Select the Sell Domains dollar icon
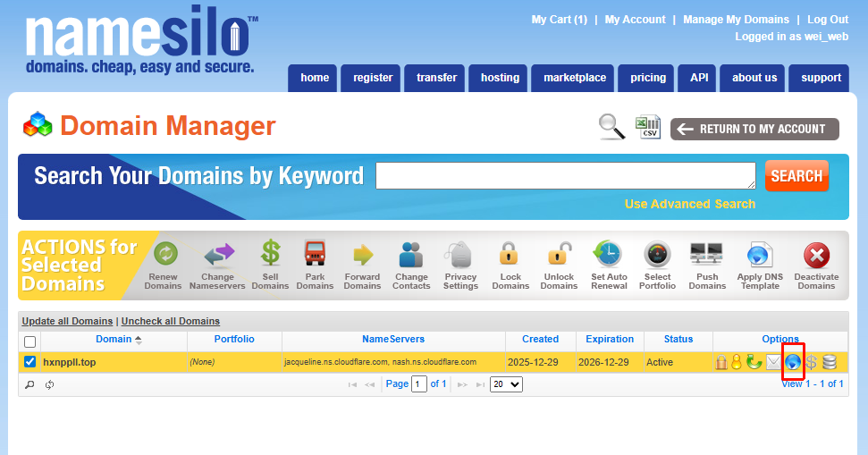868x455 pixels. tap(271, 253)
